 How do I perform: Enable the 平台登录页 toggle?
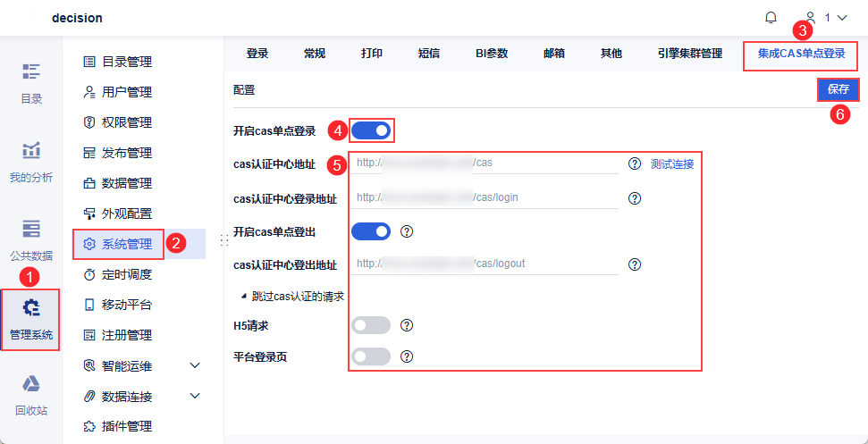(x=371, y=356)
